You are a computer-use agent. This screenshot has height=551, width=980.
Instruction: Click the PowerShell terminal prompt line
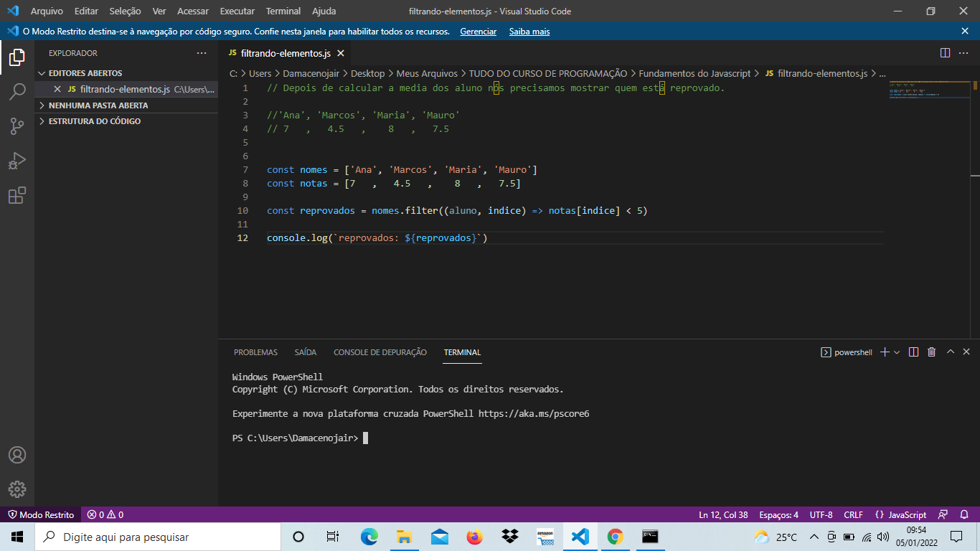tap(300, 438)
